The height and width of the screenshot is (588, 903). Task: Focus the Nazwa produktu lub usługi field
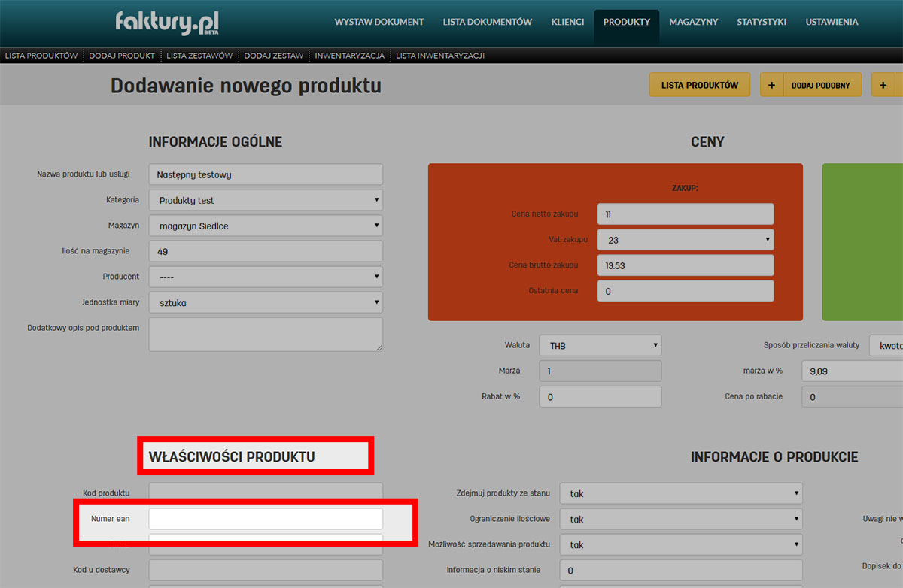point(266,174)
